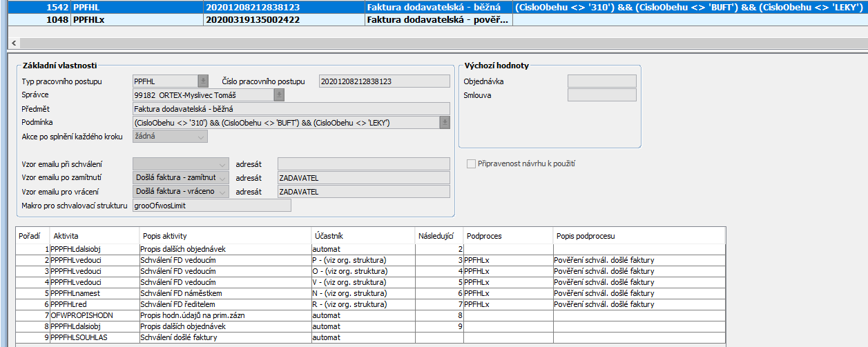Open the Typ pracovního postupu lookup button
The height and width of the screenshot is (347, 868).
tap(203, 81)
